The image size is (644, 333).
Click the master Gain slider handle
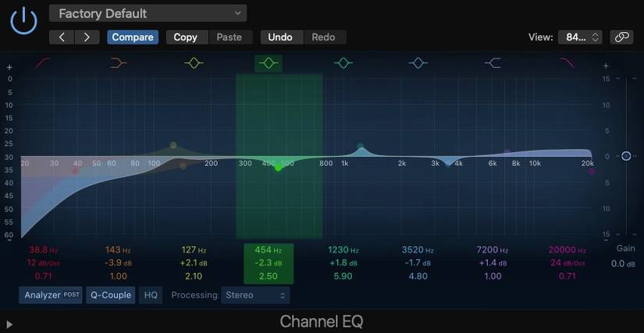click(626, 156)
